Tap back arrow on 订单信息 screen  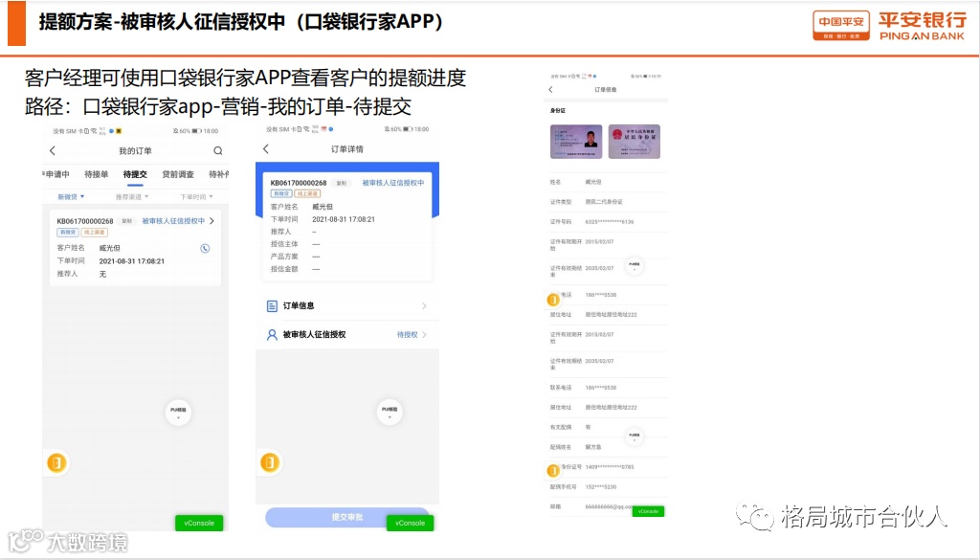coord(550,89)
